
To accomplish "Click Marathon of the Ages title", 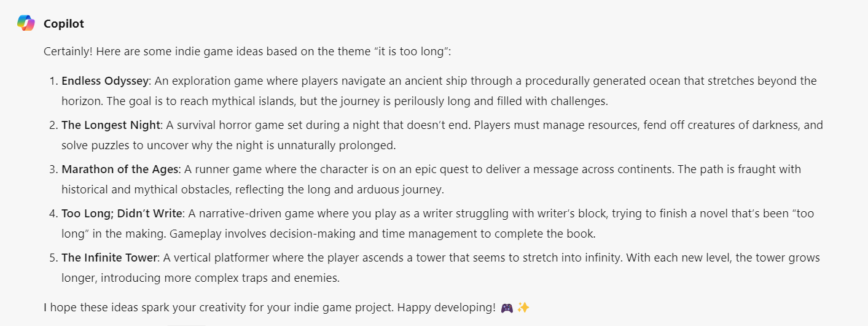I will (x=120, y=169).
